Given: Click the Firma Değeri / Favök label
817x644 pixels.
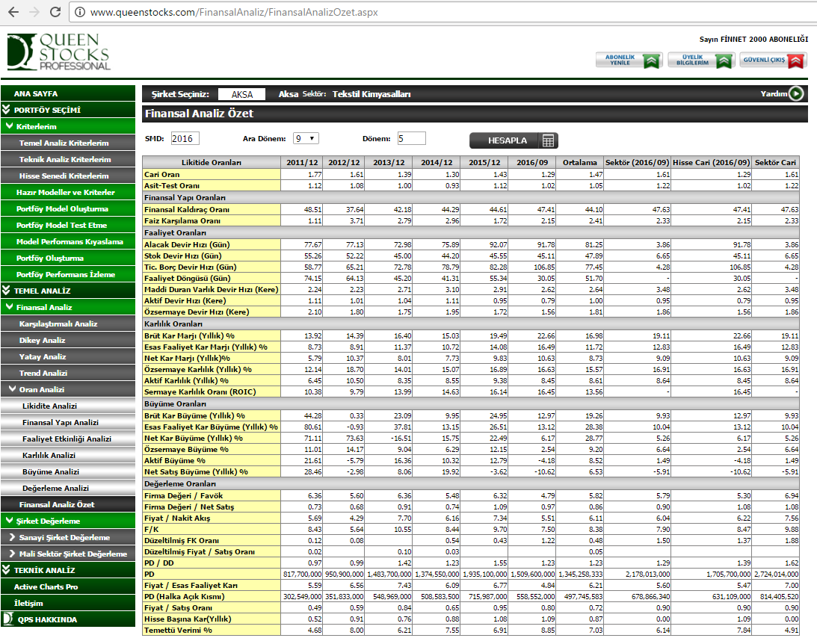Looking at the screenshot, I should (x=212, y=495).
